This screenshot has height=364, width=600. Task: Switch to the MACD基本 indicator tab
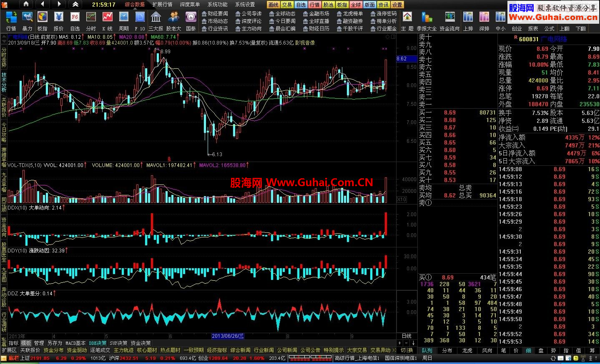coord(75,343)
